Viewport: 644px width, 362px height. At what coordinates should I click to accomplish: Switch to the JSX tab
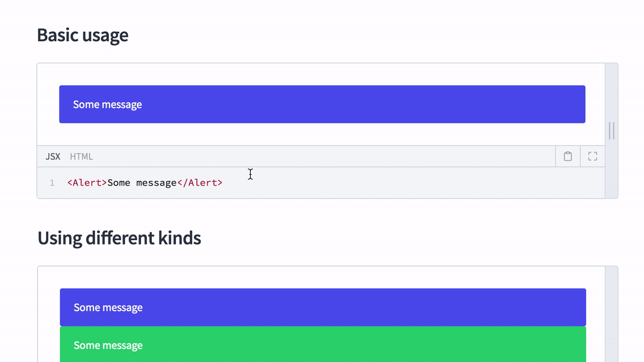point(53,157)
